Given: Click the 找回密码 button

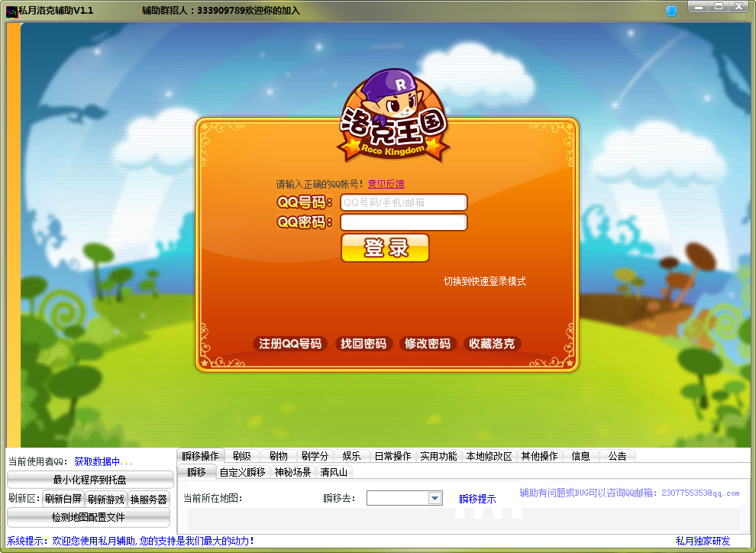Looking at the screenshot, I should 363,344.
